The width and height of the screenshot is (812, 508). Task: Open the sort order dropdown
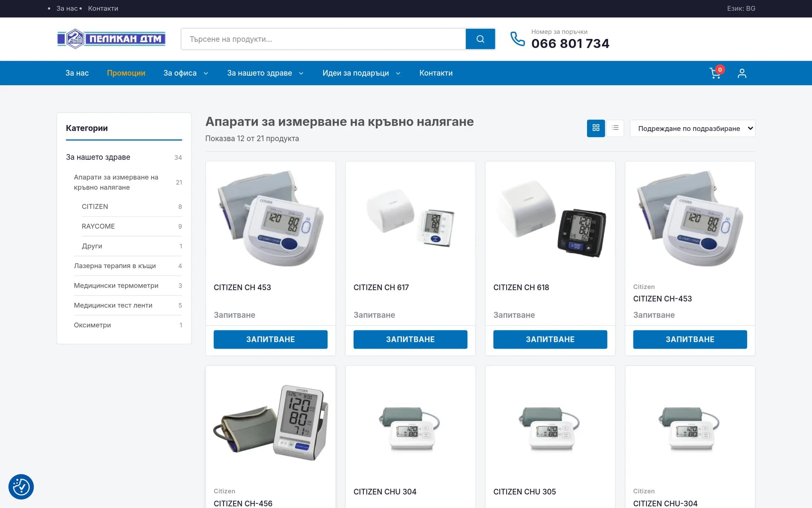coord(692,128)
